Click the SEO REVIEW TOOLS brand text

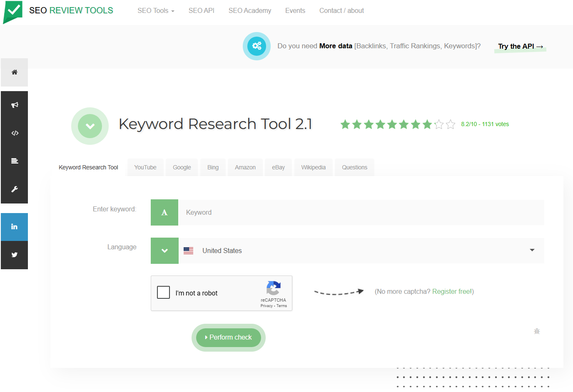71,10
